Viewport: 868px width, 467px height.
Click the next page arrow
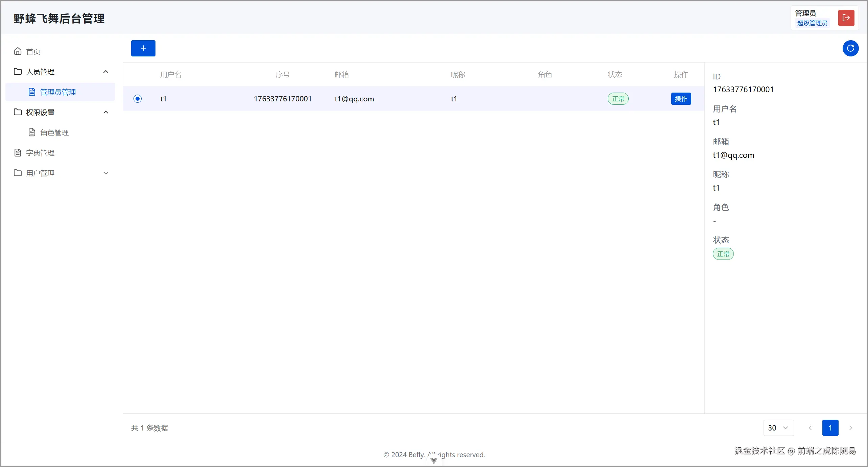851,428
